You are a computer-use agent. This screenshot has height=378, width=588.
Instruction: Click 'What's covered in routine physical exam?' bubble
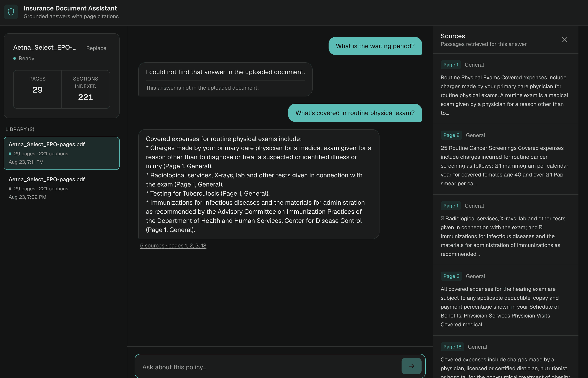(355, 113)
